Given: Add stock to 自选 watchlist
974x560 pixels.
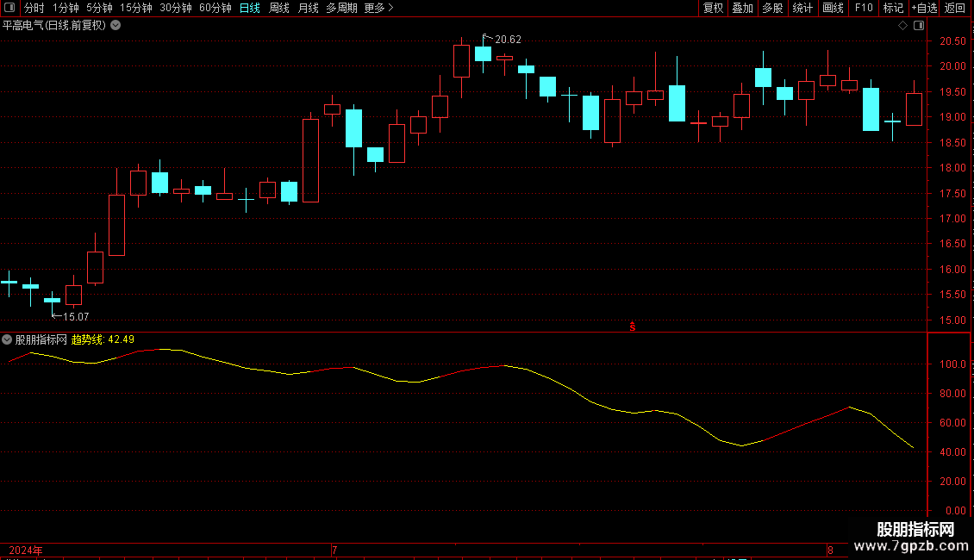Looking at the screenshot, I should coord(924,8).
